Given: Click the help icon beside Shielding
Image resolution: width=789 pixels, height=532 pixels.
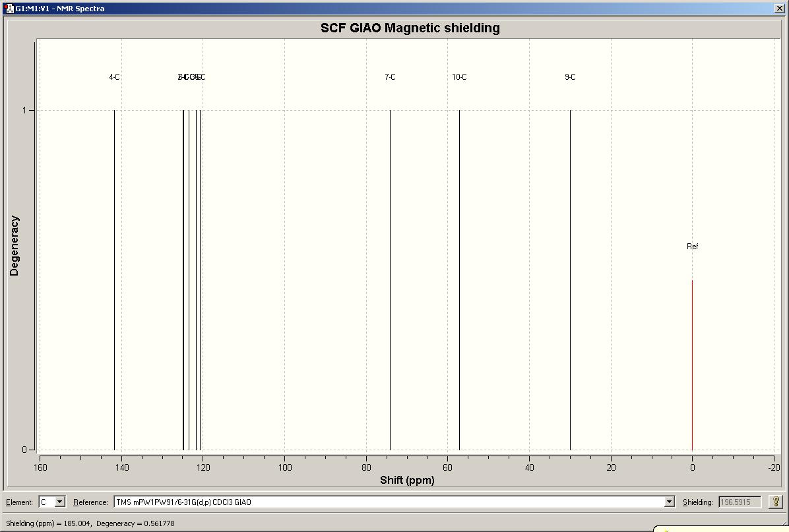Looking at the screenshot, I should 775,502.
